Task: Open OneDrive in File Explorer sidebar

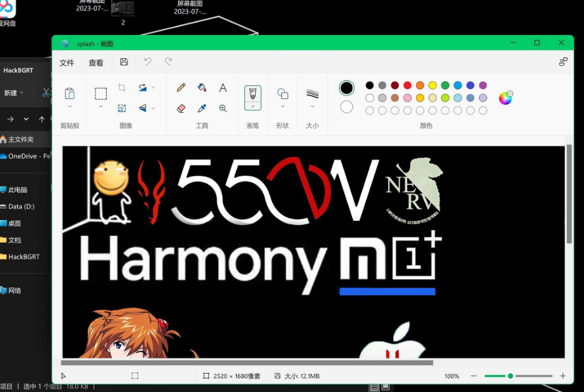Action: [x=26, y=156]
